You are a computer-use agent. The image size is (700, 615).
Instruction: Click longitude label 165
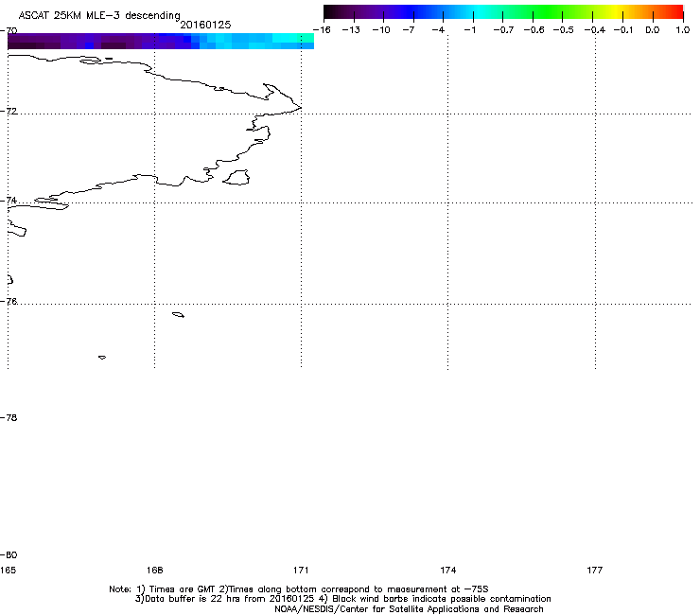pos(8,570)
